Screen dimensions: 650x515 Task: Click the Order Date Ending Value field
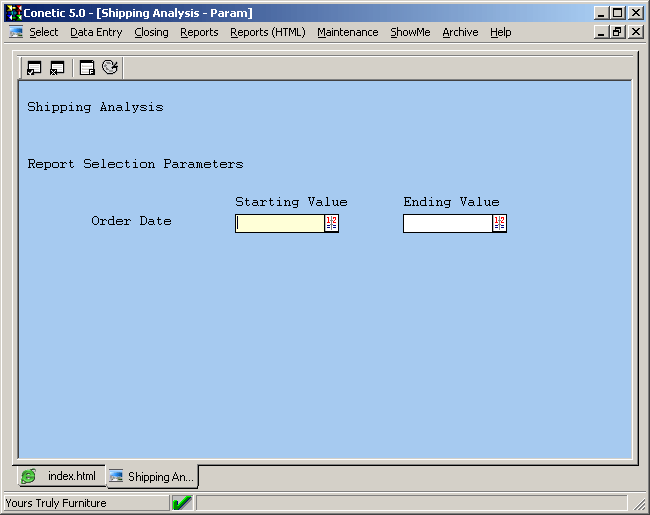[x=447, y=223]
